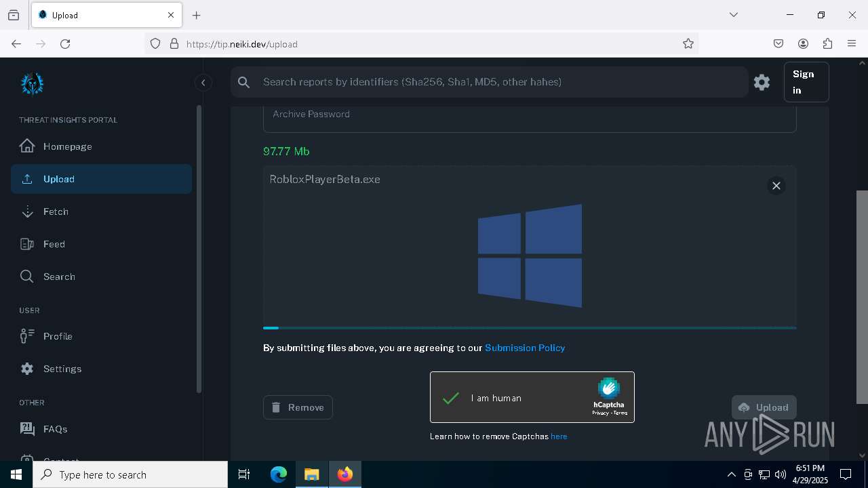Launch Microsoft Edge from the taskbar
Viewport: 868px width, 488px height.
coord(279,474)
